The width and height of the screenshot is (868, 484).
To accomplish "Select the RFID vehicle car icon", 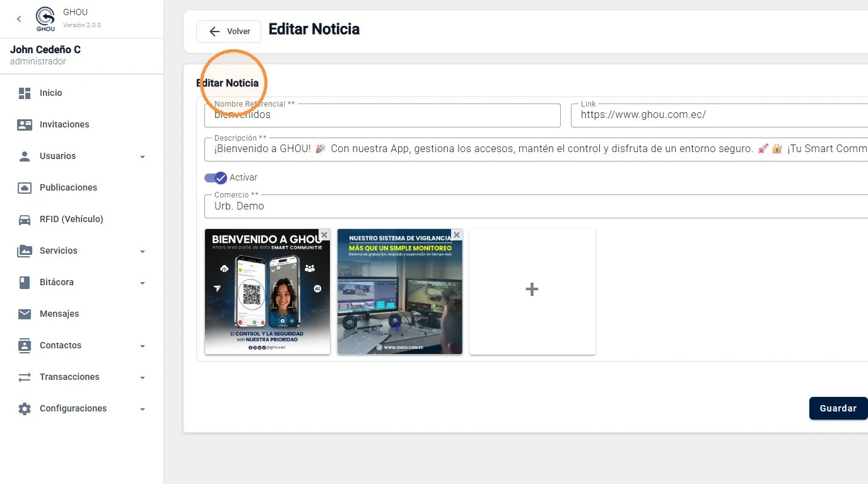I will pos(25,220).
